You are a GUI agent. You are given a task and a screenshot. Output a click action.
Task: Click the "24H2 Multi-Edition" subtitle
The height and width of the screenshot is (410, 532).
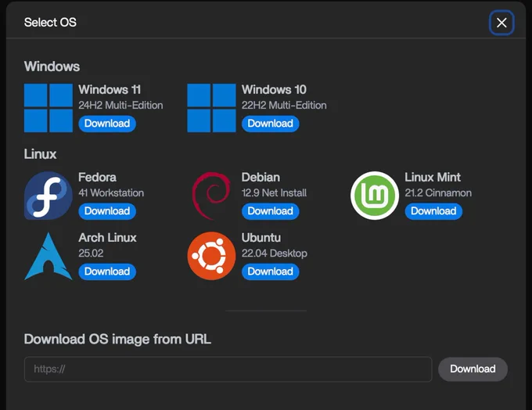(120, 105)
